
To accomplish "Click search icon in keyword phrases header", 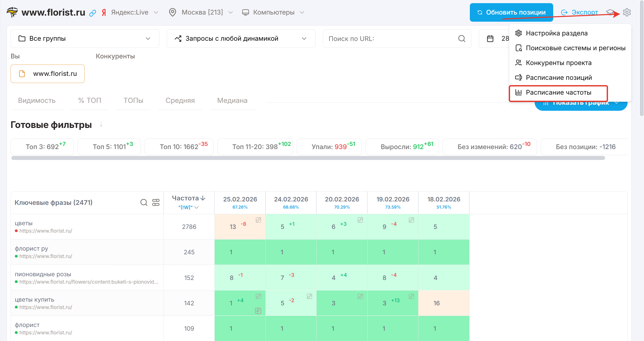I will pos(144,202).
